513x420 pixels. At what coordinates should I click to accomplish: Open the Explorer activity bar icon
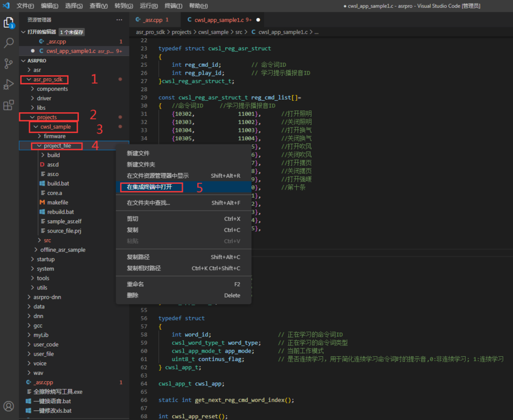[x=9, y=23]
